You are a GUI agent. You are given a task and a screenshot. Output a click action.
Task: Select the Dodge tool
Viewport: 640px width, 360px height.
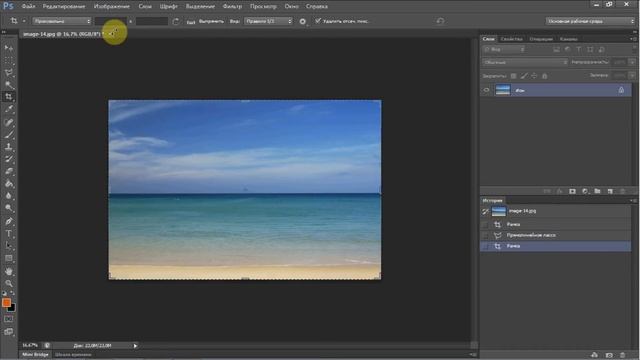coord(9,208)
